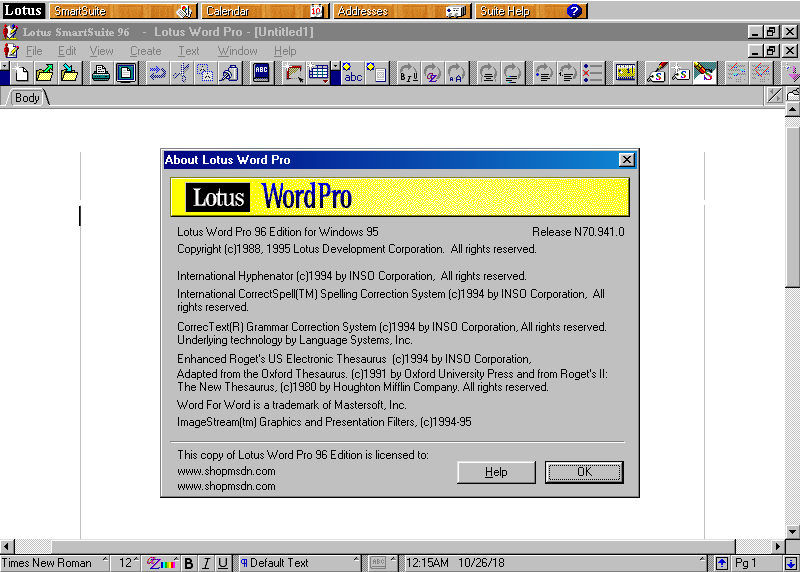Open the Suite Help drawer in SmartCenter
Image resolution: width=800 pixels, height=572 pixels.
tap(531, 11)
